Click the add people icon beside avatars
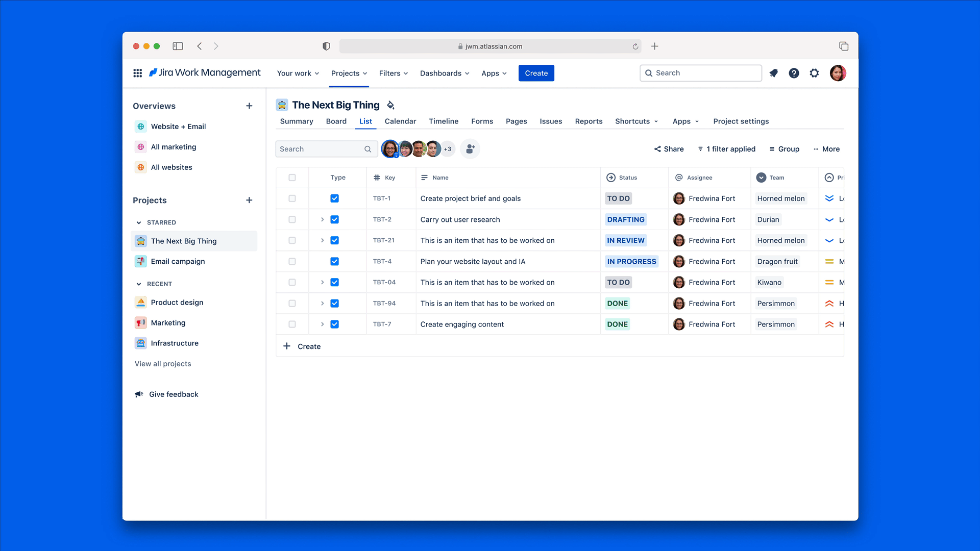Screen dimensions: 980x551 tap(470, 149)
